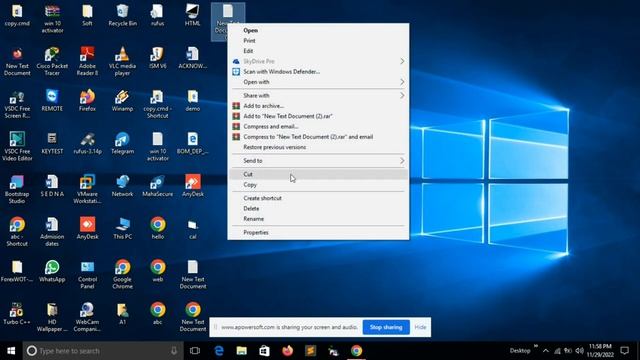Hide the screen sharing notification bar
Screen dimensions: 640x360
tap(420, 327)
